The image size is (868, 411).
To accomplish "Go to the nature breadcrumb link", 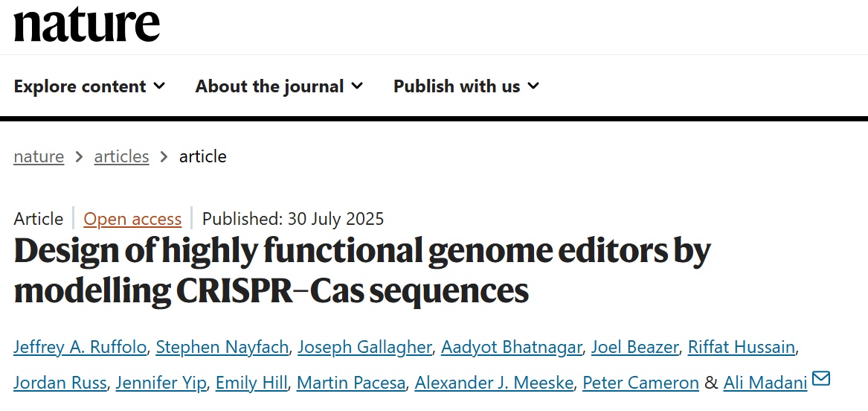I will tap(39, 156).
